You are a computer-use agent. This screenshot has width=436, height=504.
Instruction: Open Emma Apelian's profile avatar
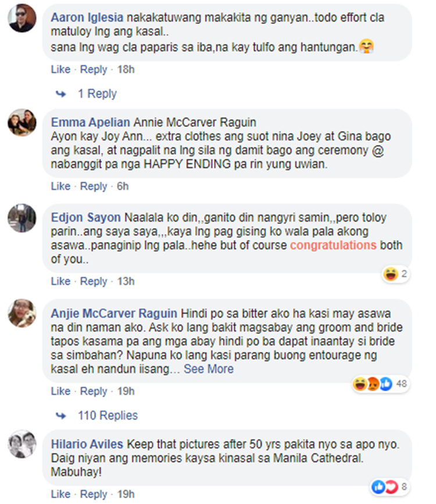pos(22,122)
